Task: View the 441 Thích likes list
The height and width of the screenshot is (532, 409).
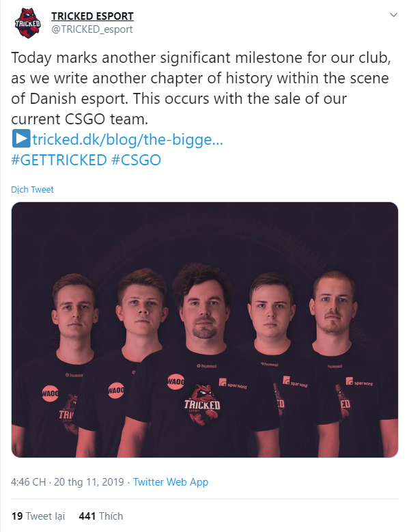Action: point(101,516)
